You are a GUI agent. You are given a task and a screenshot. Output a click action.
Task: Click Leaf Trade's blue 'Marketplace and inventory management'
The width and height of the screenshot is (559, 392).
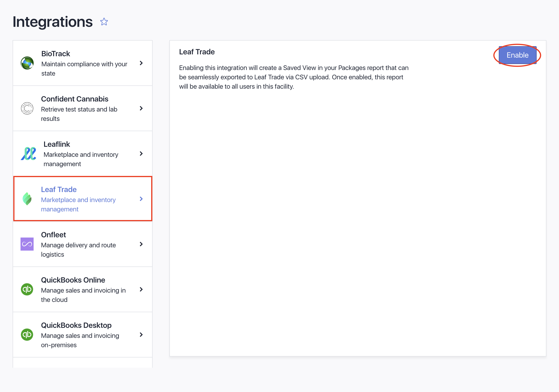coord(78,205)
